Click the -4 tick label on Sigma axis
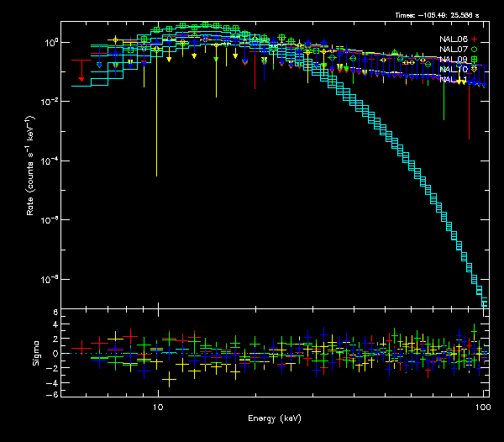This screenshot has width=504, height=442. tap(52, 382)
